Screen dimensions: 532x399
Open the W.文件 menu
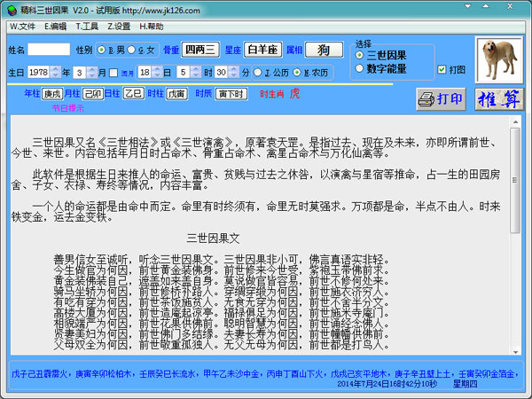coord(21,27)
